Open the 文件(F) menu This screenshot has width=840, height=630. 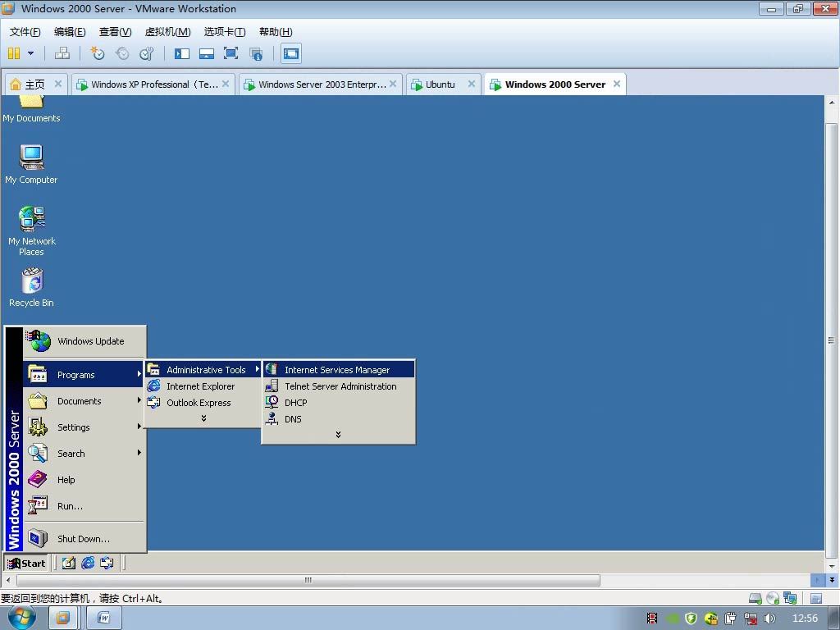(25, 32)
